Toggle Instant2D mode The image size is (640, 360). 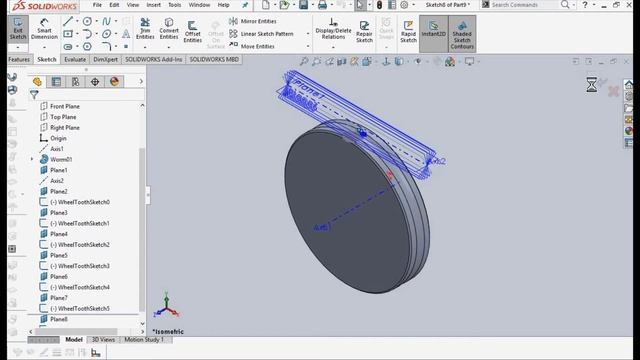coord(433,33)
